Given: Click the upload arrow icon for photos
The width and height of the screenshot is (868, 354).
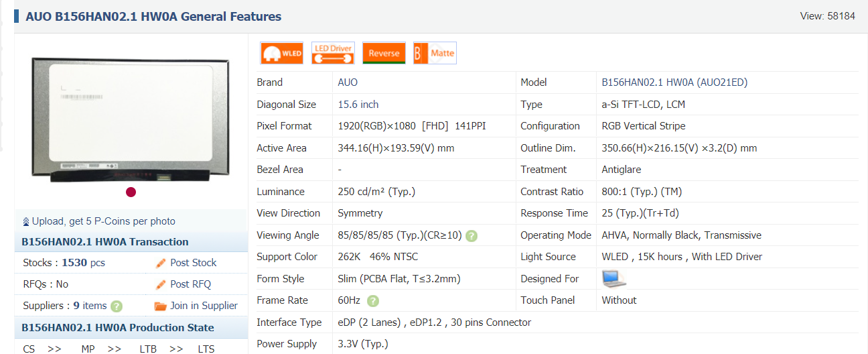Looking at the screenshot, I should point(26,221).
